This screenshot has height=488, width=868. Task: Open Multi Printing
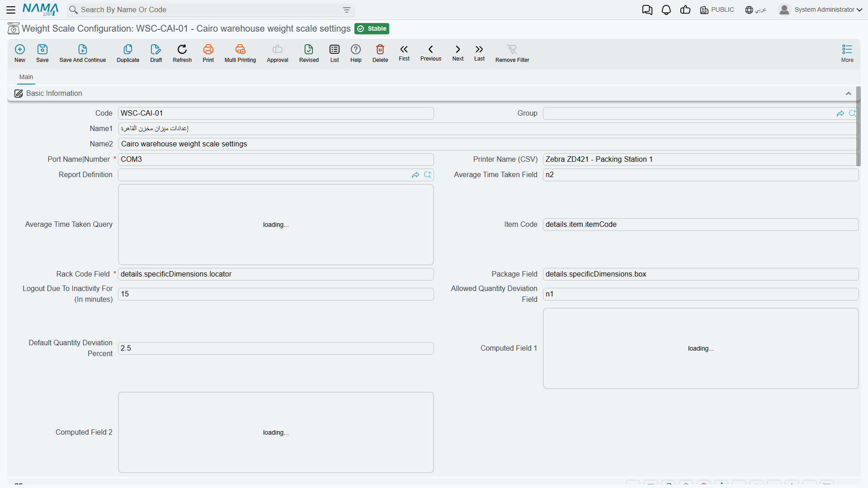pos(240,53)
